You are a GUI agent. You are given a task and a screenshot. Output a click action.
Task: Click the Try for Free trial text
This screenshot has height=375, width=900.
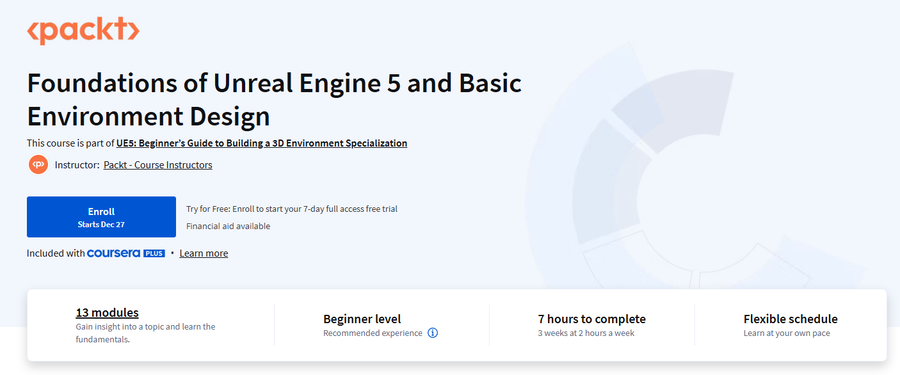tap(292, 209)
